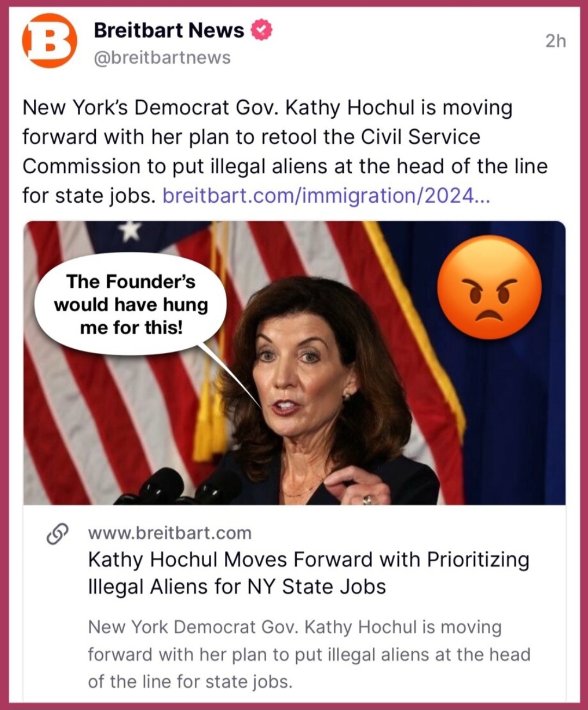Click the chain link icon beside www.breitbart.com
The width and height of the screenshot is (588, 710).
point(58,533)
